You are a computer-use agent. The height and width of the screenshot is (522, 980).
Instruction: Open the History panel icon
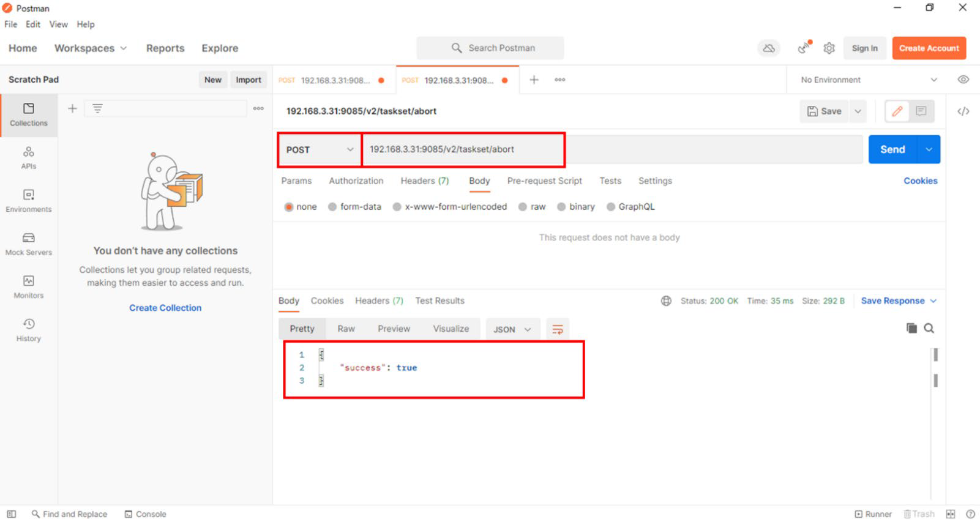tap(28, 329)
